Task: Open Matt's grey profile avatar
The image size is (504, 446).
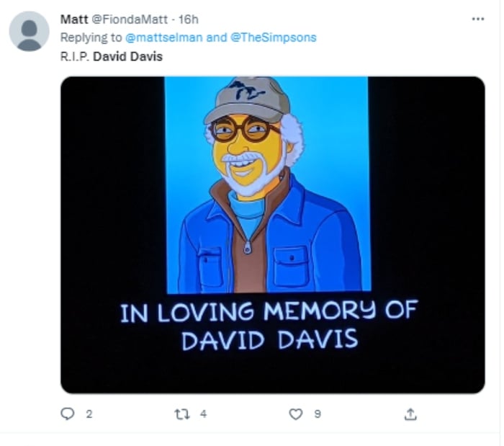Action: coord(30,31)
